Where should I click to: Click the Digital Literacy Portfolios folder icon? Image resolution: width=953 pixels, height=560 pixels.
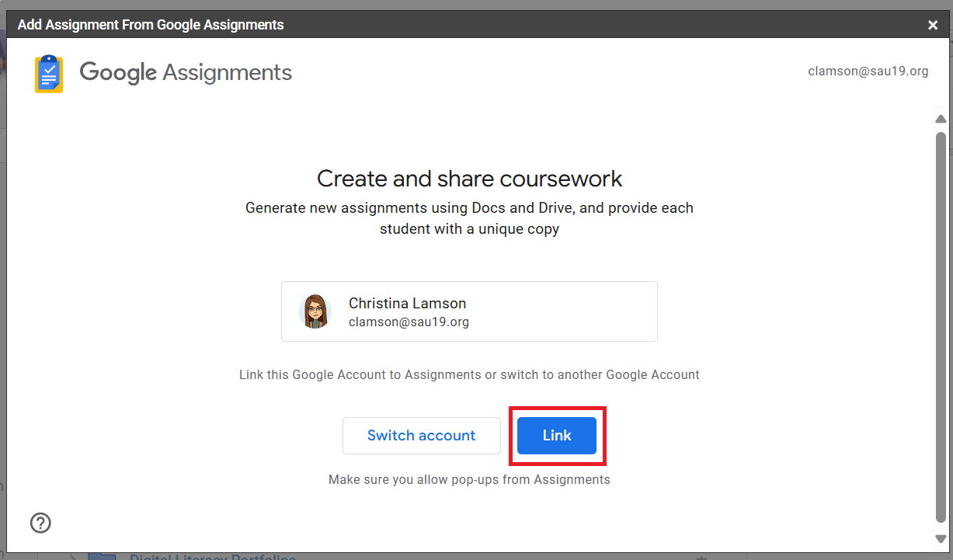(x=102, y=556)
